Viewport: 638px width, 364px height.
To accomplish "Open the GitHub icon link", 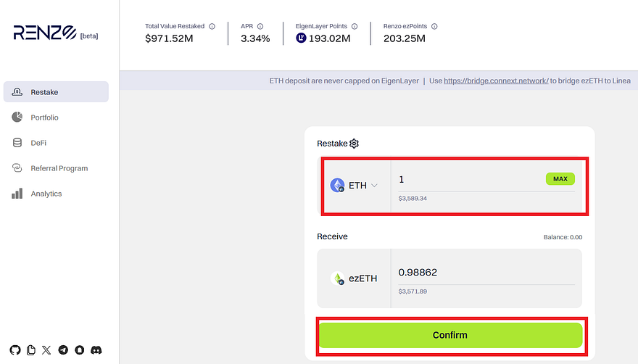I will click(x=15, y=350).
